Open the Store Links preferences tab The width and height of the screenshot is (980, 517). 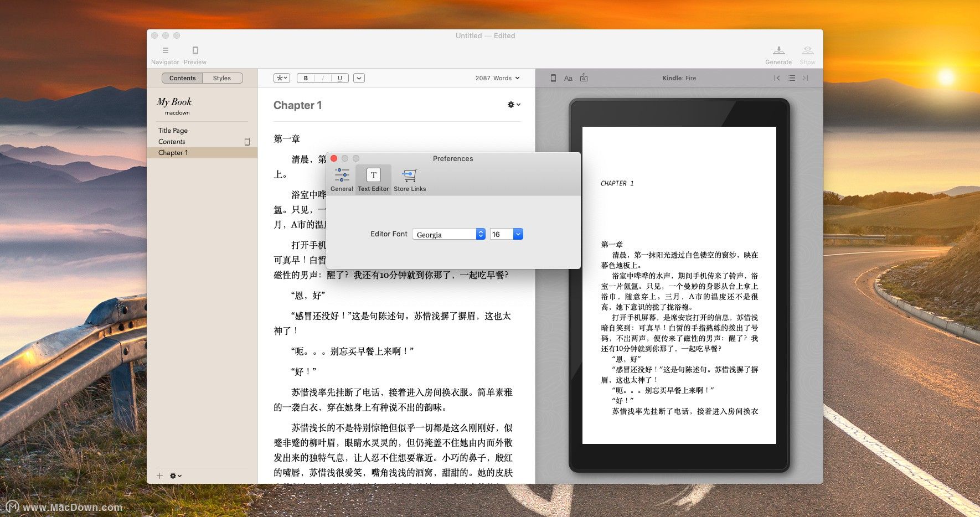coord(409,178)
